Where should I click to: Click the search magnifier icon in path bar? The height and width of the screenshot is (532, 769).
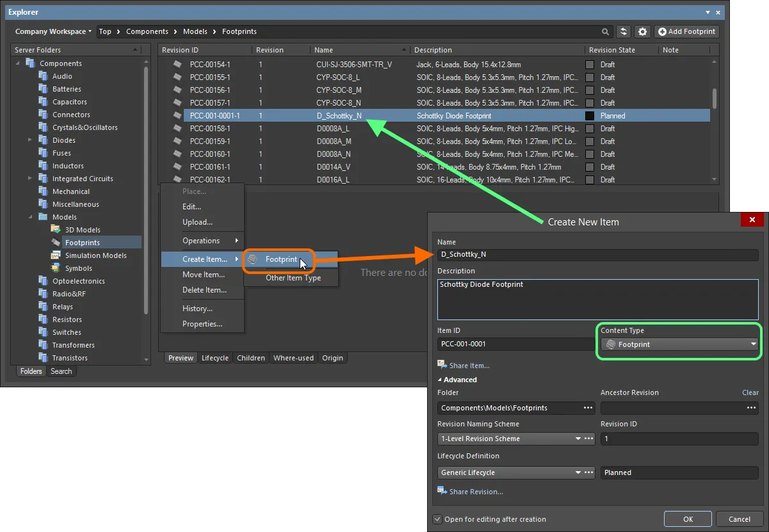[x=606, y=31]
